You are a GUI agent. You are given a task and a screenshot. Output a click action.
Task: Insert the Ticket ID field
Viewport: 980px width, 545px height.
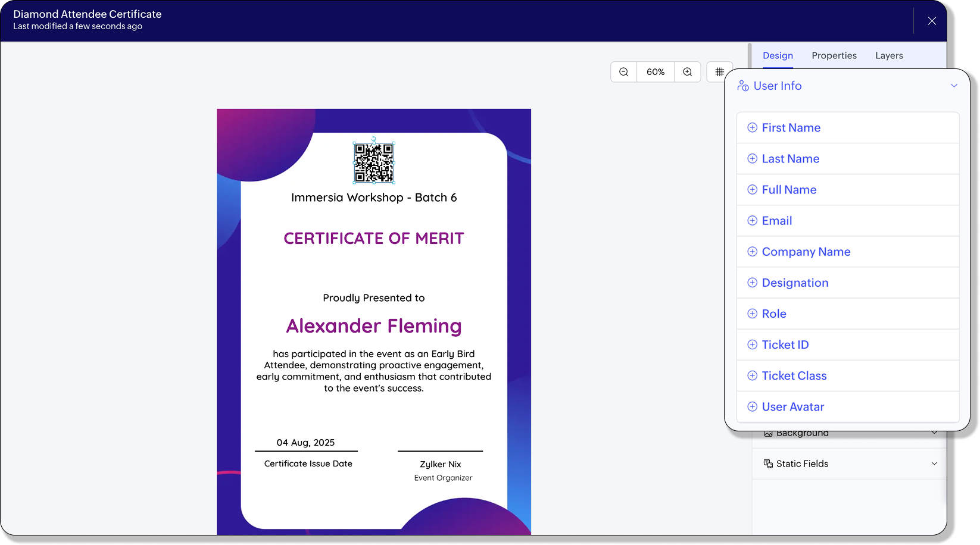pos(848,344)
